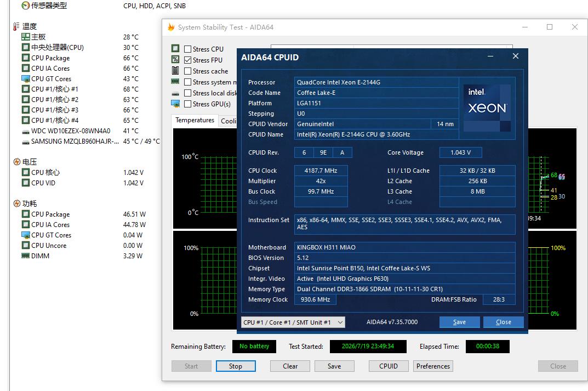Viewport: 588px width, 391px height.
Task: Tick the Stress local disks checkbox
Action: [x=188, y=93]
